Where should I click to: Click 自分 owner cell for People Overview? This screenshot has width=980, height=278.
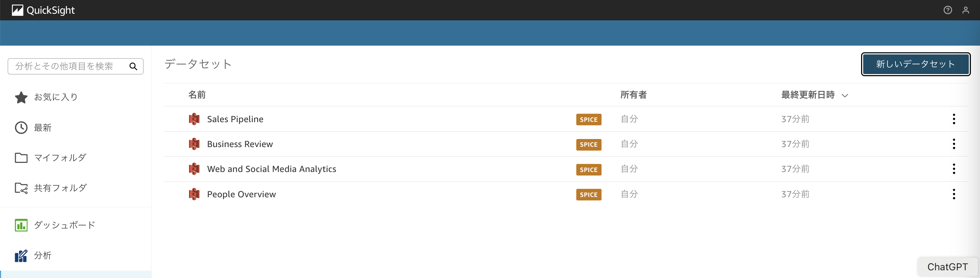(x=629, y=194)
